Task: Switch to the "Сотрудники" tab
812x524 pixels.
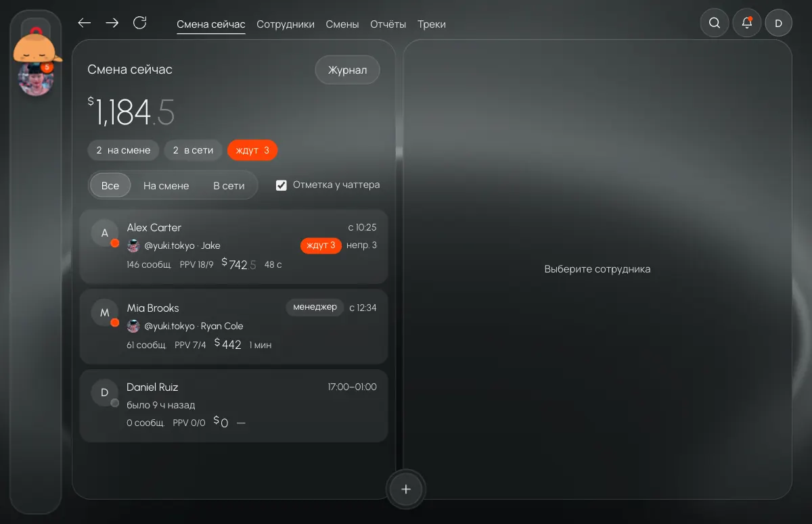Action: (286, 24)
